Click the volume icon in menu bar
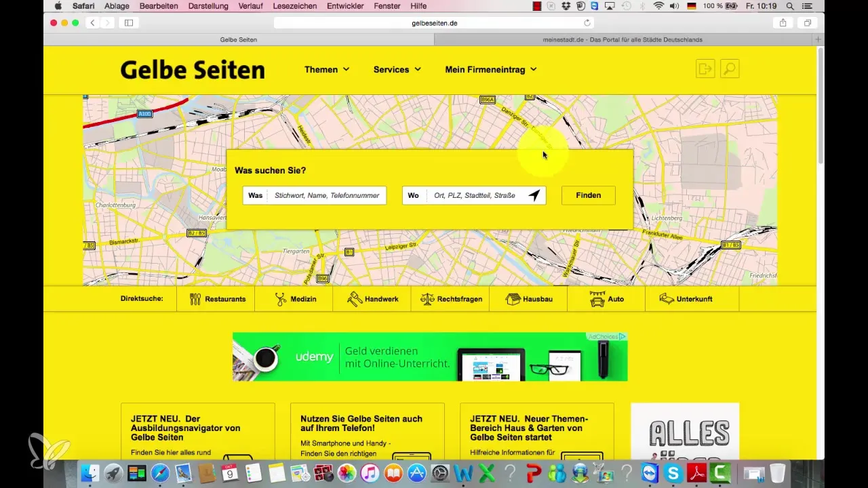This screenshot has height=488, width=868. (675, 6)
